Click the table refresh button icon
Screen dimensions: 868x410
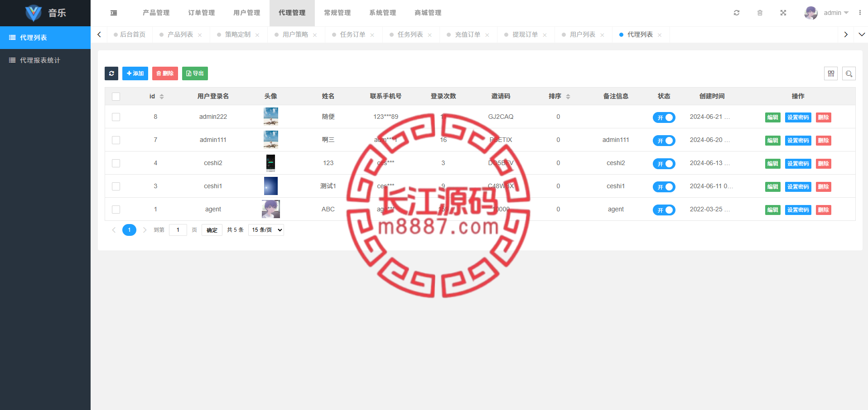(x=111, y=73)
